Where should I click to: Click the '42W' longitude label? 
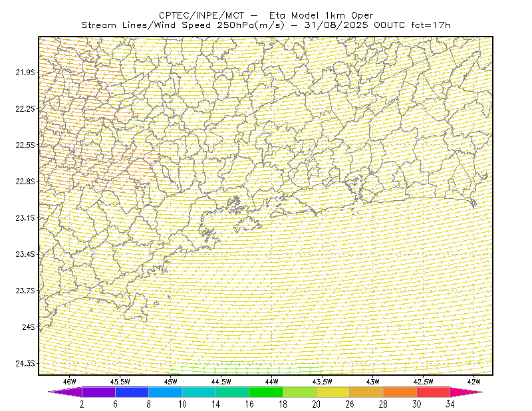pos(474,382)
